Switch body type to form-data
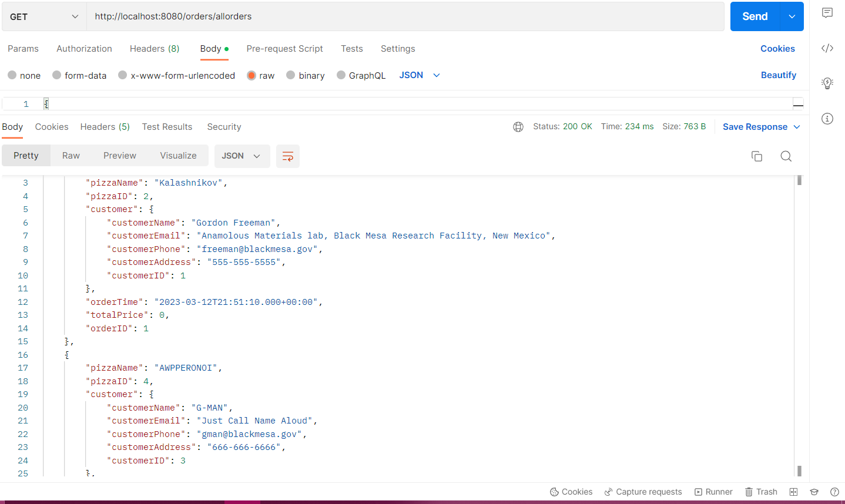845x504 pixels. click(79, 75)
